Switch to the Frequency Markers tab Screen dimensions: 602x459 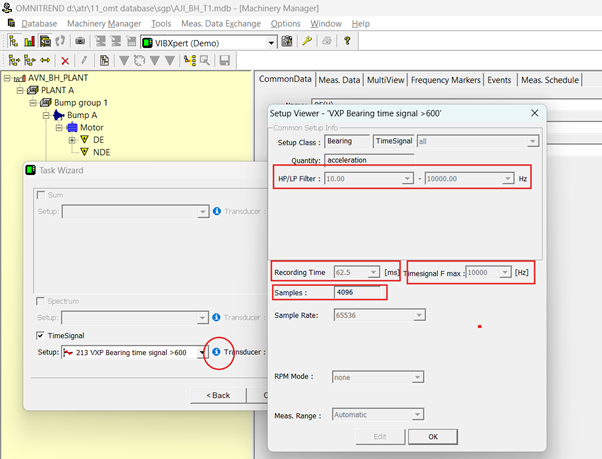(445, 80)
